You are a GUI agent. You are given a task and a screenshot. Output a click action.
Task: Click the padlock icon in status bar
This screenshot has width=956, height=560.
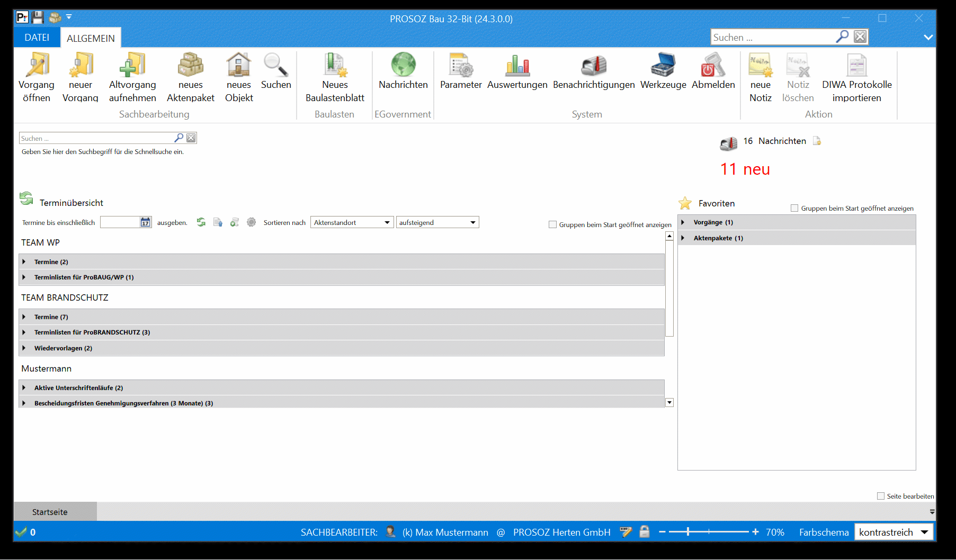pos(645,531)
